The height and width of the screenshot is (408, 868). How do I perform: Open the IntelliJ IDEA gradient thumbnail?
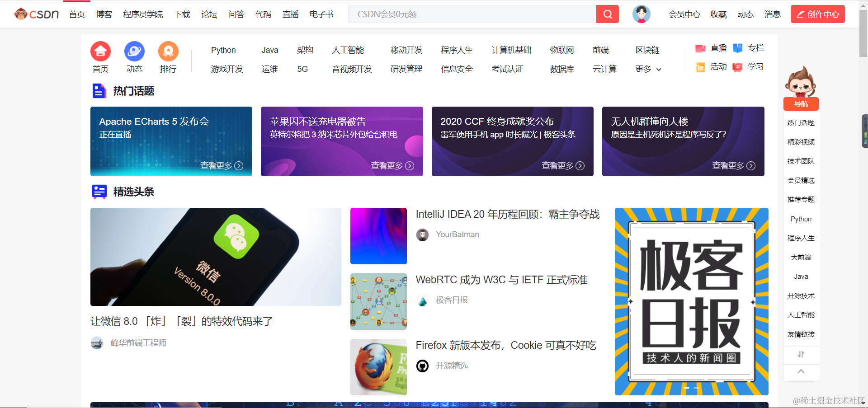[x=378, y=236]
